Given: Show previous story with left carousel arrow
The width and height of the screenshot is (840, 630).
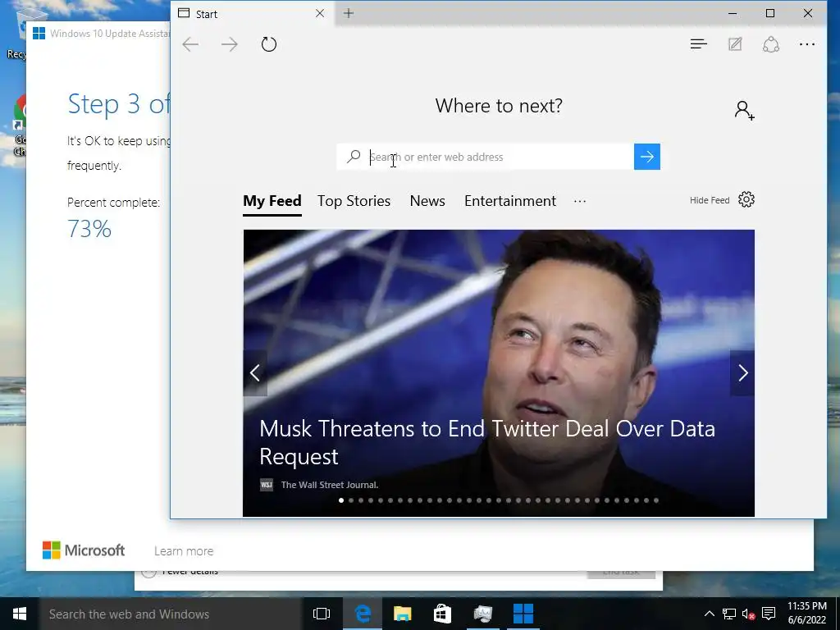Looking at the screenshot, I should tap(255, 373).
